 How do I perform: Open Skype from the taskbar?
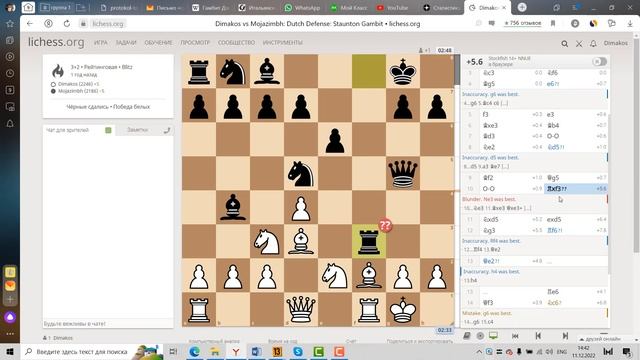[298, 351]
